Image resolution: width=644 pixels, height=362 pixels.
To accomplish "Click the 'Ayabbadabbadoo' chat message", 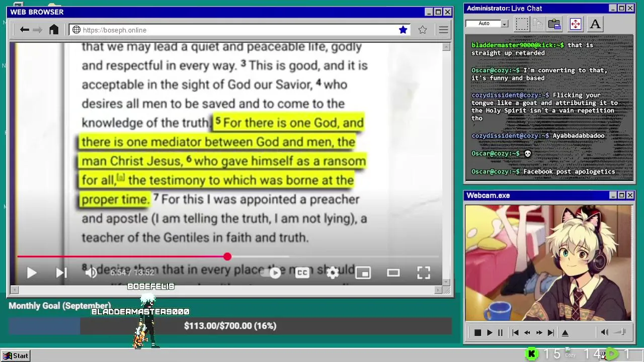I will click(x=579, y=136).
